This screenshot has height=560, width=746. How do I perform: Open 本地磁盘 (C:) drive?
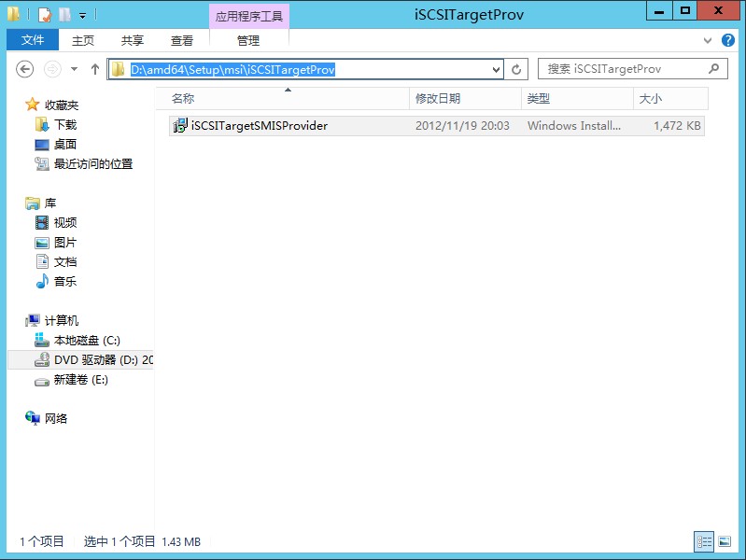click(87, 340)
